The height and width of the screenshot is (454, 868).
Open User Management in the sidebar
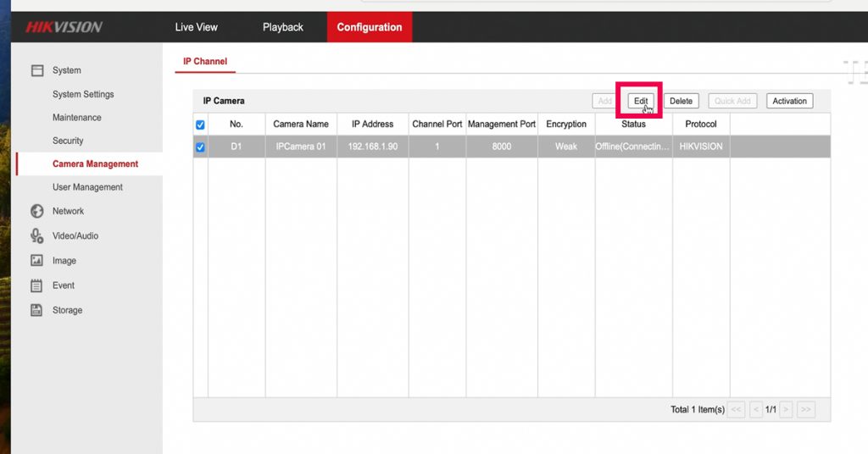[x=87, y=187]
